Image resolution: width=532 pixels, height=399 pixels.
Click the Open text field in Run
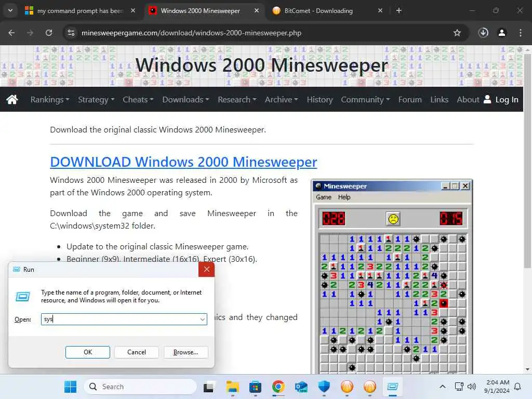[124, 320]
